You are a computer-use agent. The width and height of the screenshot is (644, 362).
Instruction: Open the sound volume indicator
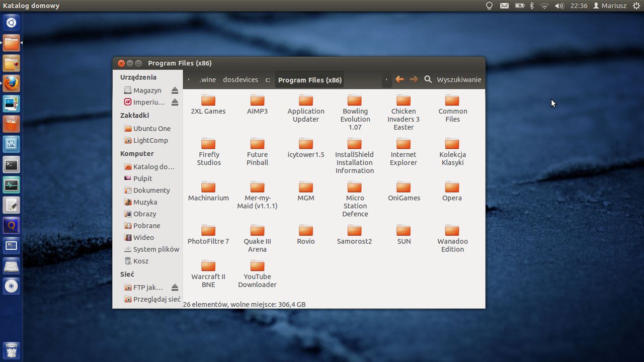point(559,6)
